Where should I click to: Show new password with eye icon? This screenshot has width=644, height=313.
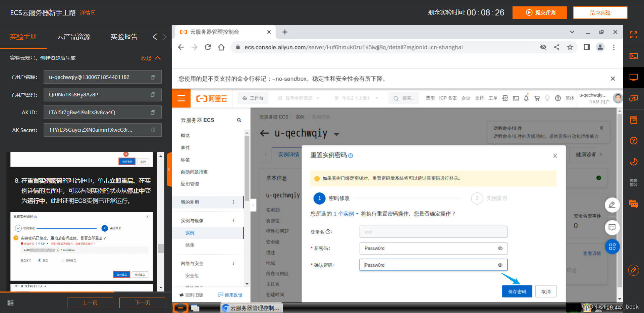[x=500, y=249]
